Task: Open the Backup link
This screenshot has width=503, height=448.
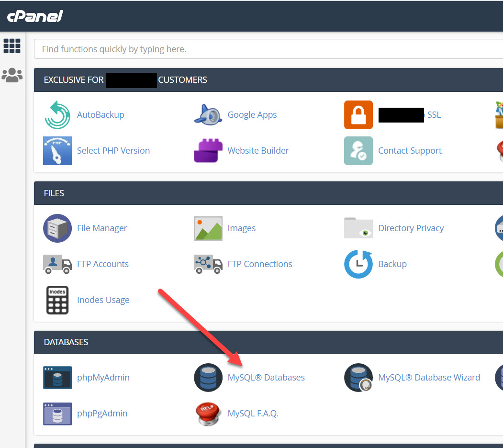Action: (392, 264)
